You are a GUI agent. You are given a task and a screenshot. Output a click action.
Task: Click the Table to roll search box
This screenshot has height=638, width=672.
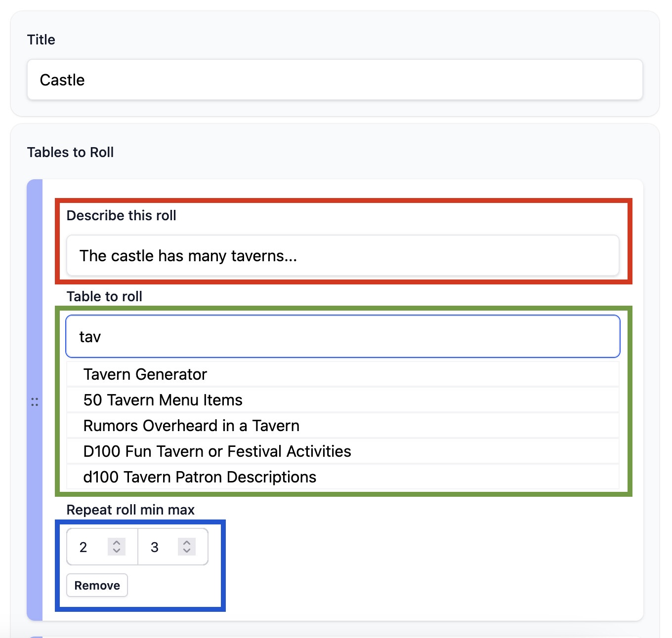point(342,337)
